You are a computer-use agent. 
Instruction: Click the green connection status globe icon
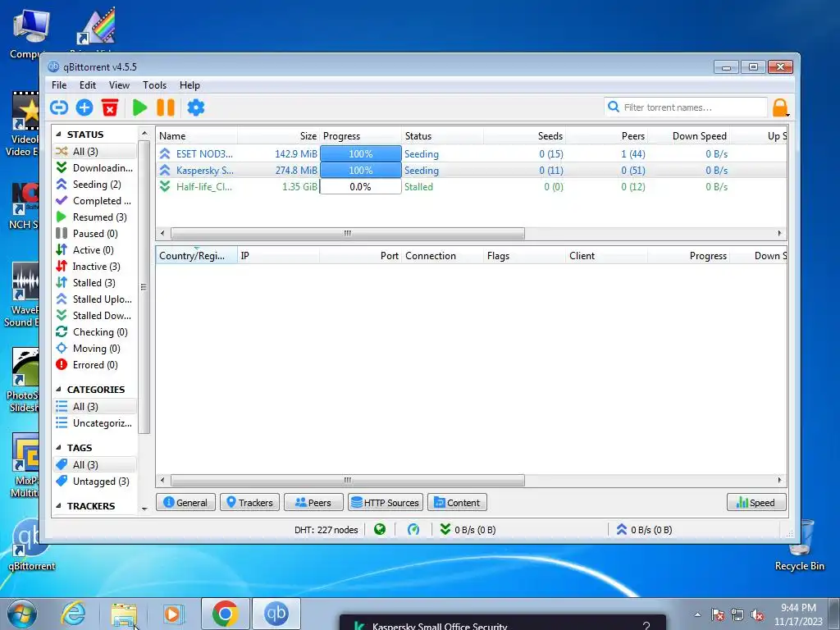coord(380,530)
